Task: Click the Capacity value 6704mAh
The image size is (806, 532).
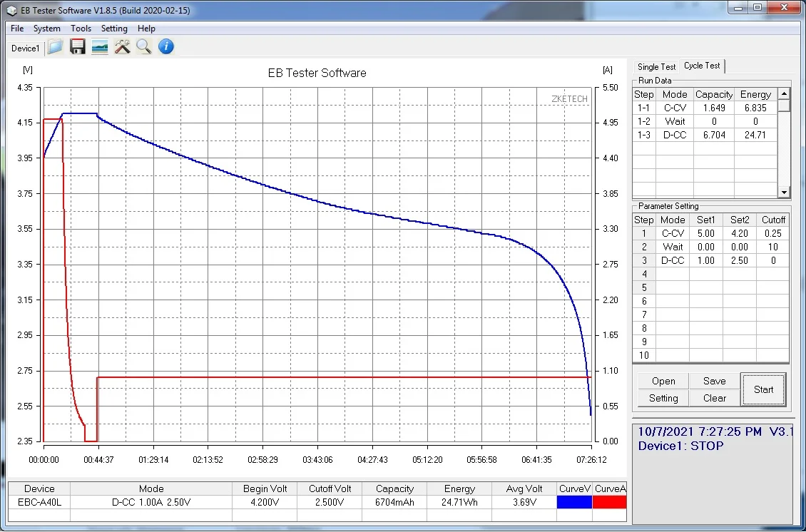Action: [x=394, y=502]
